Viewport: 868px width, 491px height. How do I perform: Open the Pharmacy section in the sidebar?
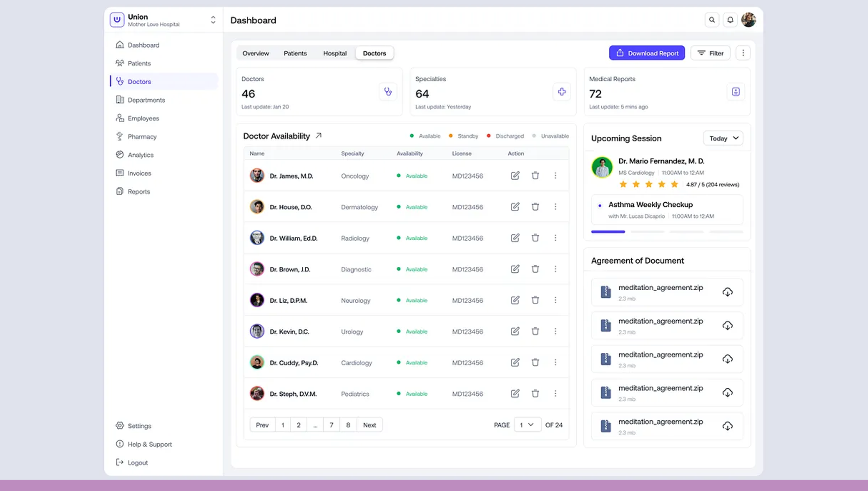click(x=141, y=136)
